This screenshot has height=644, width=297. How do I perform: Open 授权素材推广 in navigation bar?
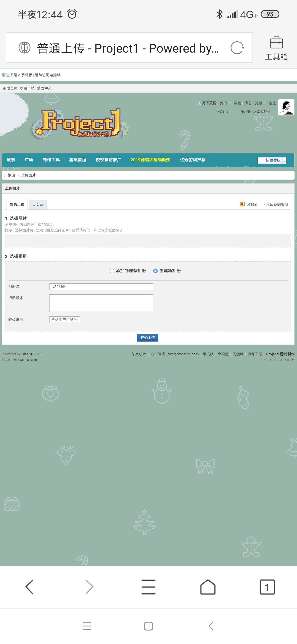tap(108, 160)
